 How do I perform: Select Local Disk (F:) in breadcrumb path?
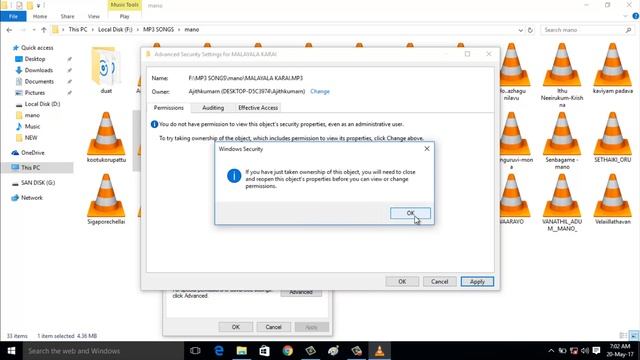pos(115,29)
